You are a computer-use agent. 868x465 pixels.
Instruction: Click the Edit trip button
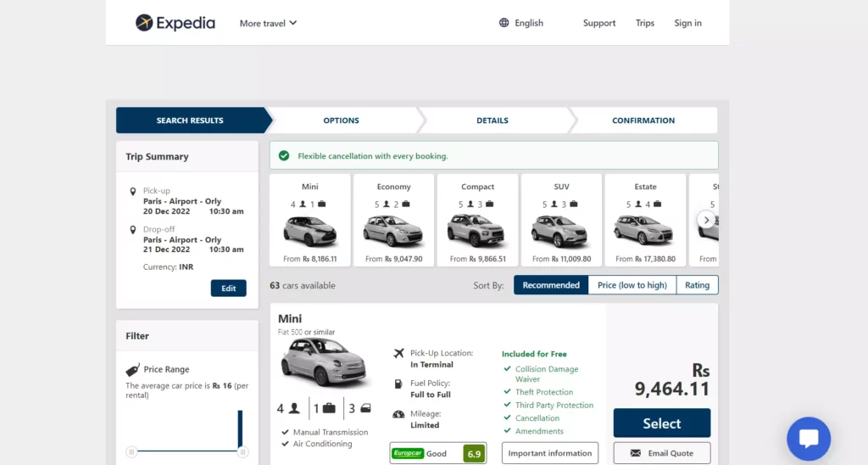pyautogui.click(x=228, y=289)
